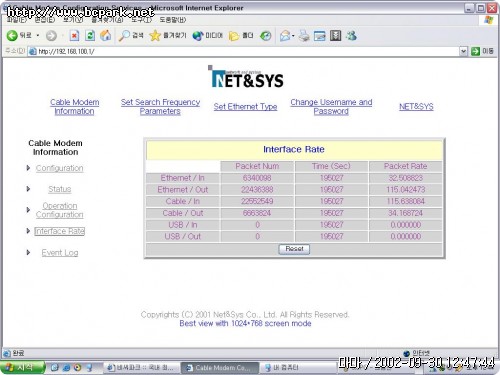
Task: Click the Forward navigation button
Action: 51,36
